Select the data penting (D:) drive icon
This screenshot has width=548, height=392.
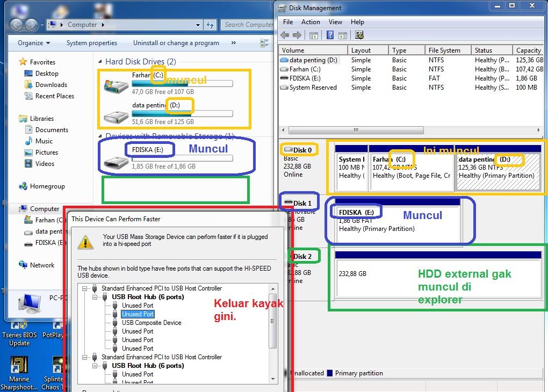[x=116, y=117]
